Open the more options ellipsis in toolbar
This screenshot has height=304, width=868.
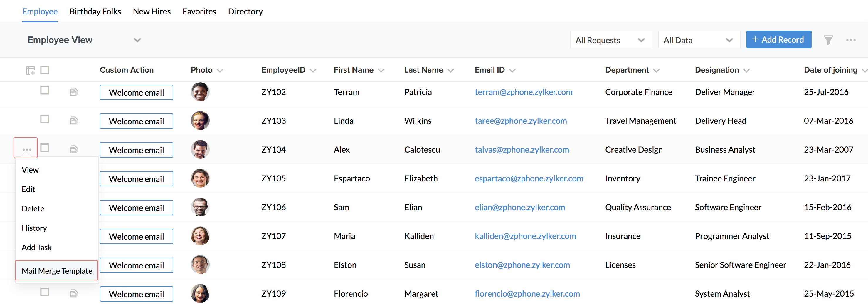[x=850, y=40]
